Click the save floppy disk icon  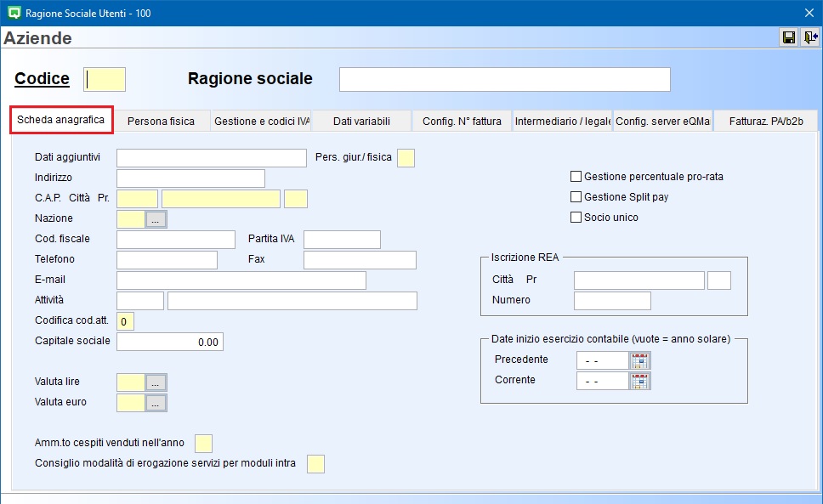pos(788,37)
